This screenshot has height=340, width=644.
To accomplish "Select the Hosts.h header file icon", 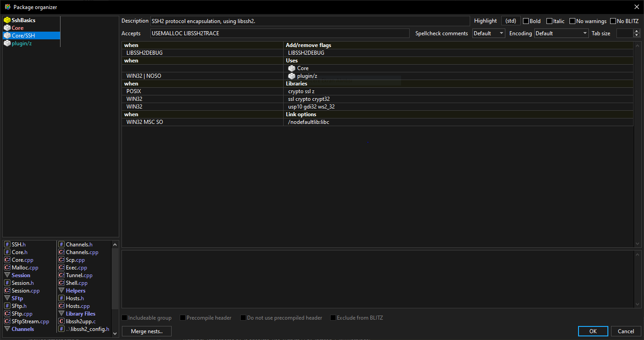I will 61,298.
